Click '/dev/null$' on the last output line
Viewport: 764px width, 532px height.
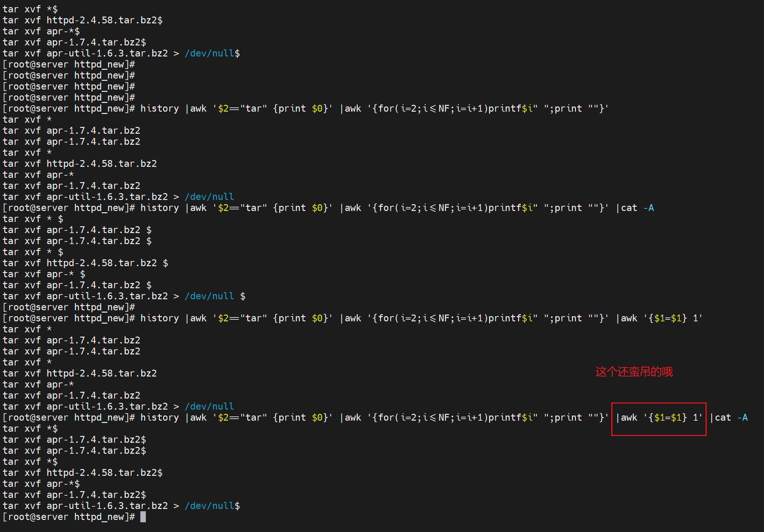212,506
